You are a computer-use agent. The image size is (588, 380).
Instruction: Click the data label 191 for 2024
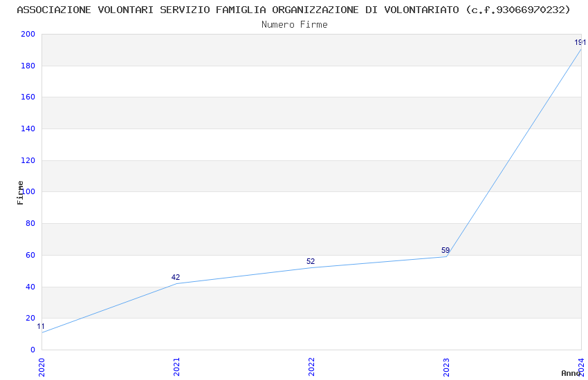pos(580,42)
